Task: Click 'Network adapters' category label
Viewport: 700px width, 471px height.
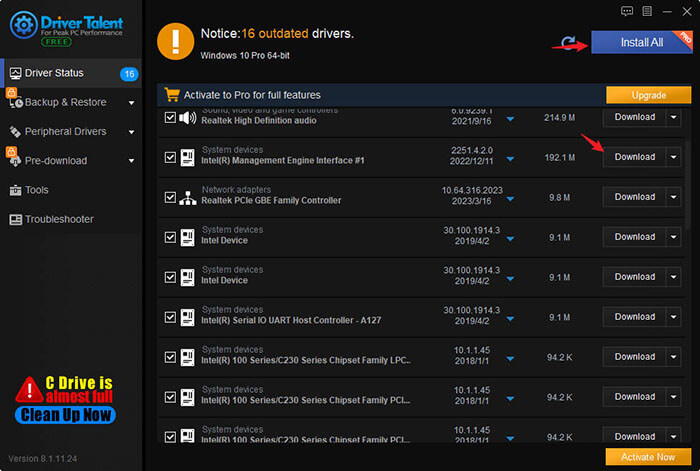Action: 236,190
